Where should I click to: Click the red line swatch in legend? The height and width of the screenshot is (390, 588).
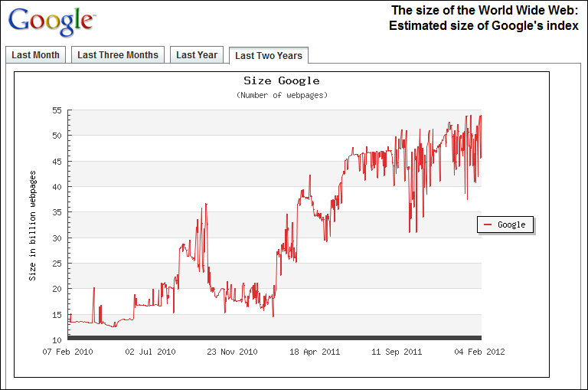[x=488, y=224]
